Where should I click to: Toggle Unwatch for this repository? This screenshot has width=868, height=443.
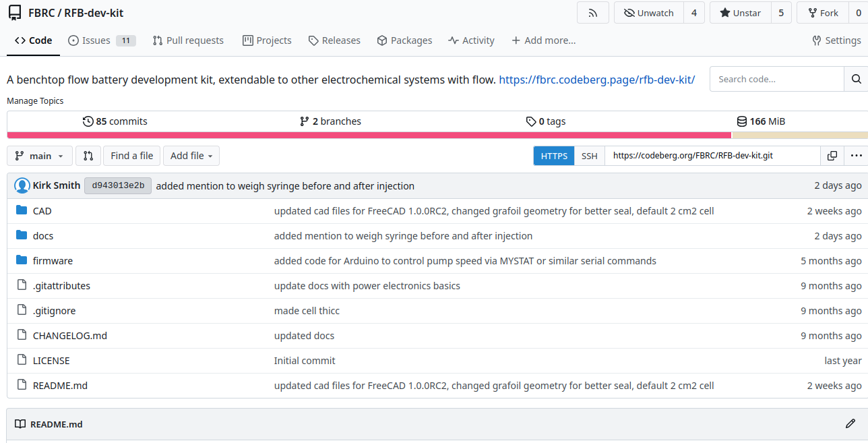point(648,13)
